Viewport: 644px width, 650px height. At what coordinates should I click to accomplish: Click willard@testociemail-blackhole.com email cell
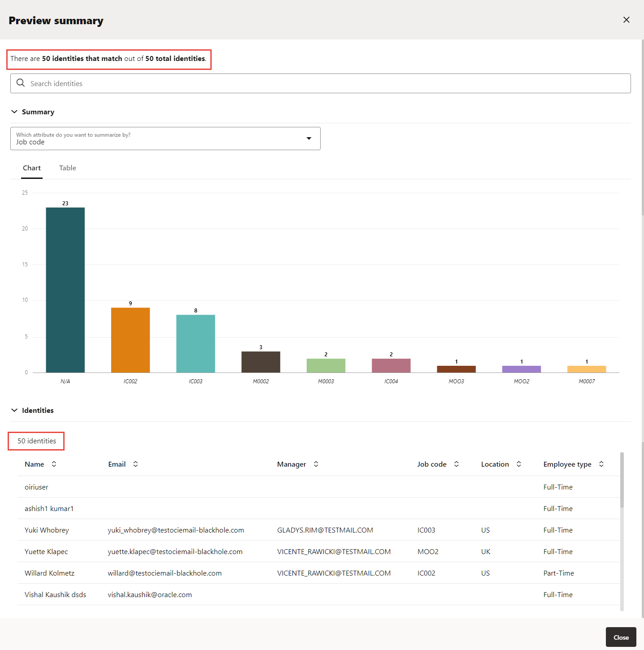[165, 573]
